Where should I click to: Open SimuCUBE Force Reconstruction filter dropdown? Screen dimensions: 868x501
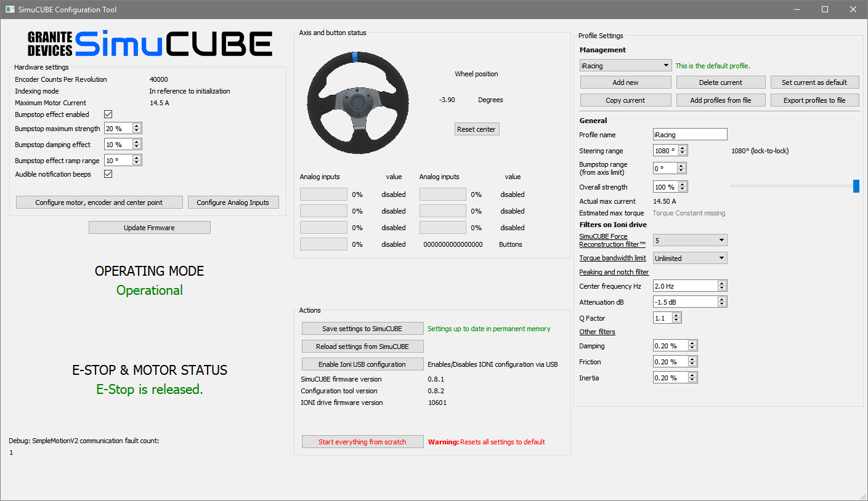(690, 240)
